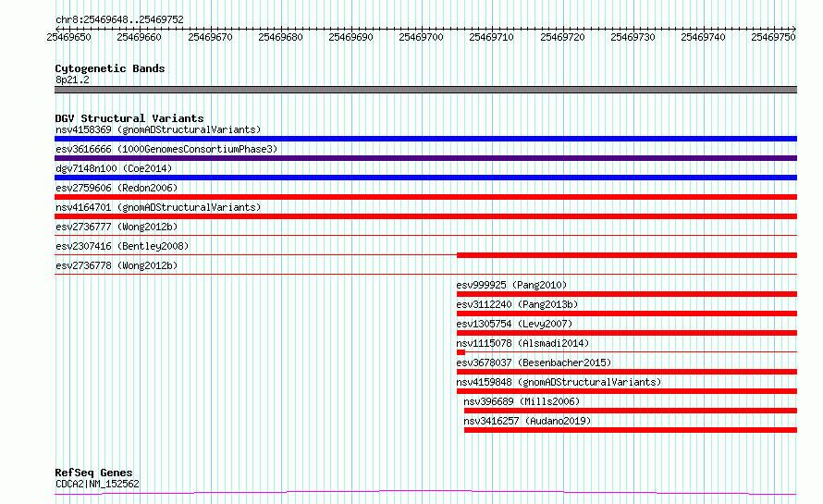823x504 pixels.
Task: Open variant label nsv1115078 (Alsmadi2014)
Action: [522, 343]
